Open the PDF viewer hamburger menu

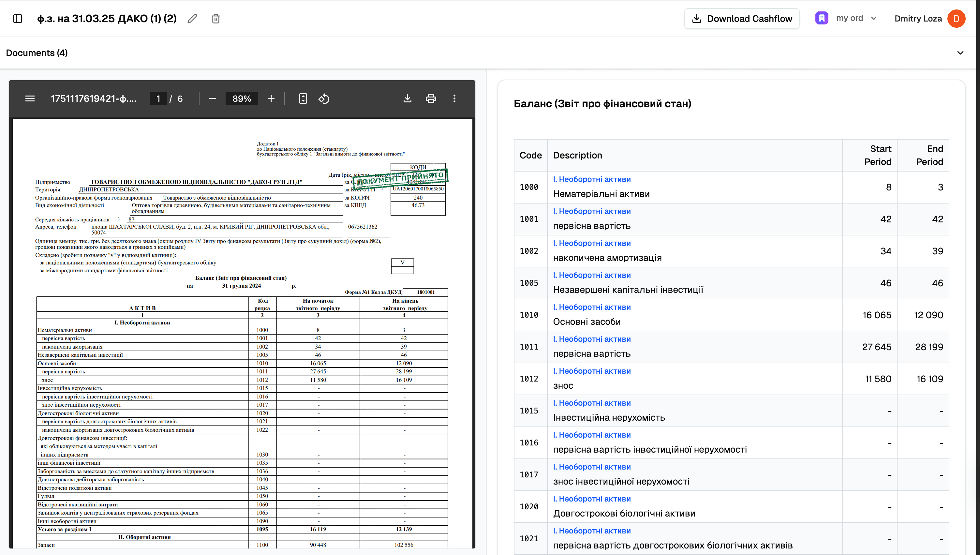point(30,99)
